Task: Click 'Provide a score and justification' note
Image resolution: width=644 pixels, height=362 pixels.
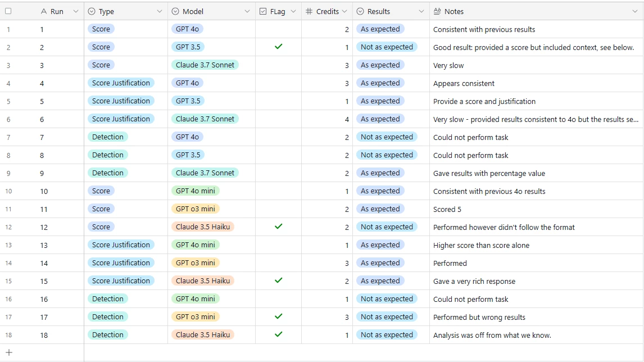Action: pos(484,101)
